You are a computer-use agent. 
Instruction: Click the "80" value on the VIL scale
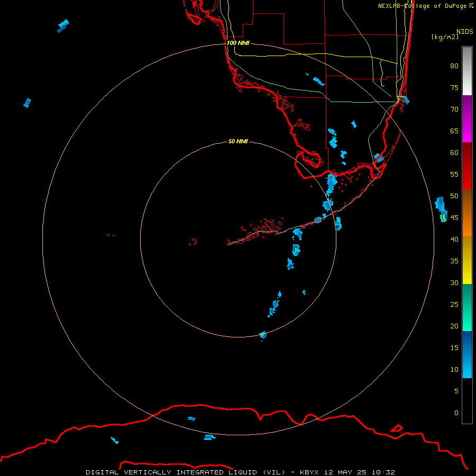tap(454, 66)
